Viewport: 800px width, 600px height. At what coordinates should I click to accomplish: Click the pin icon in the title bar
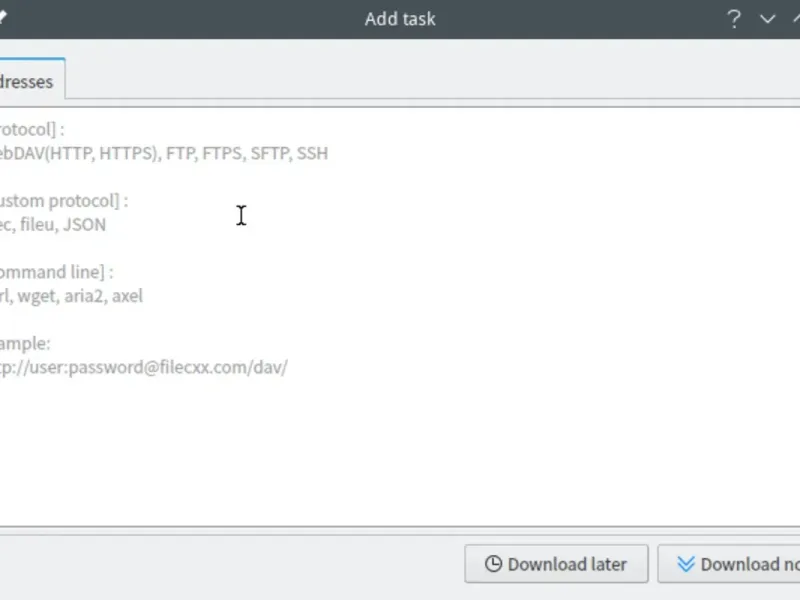[x=4, y=17]
